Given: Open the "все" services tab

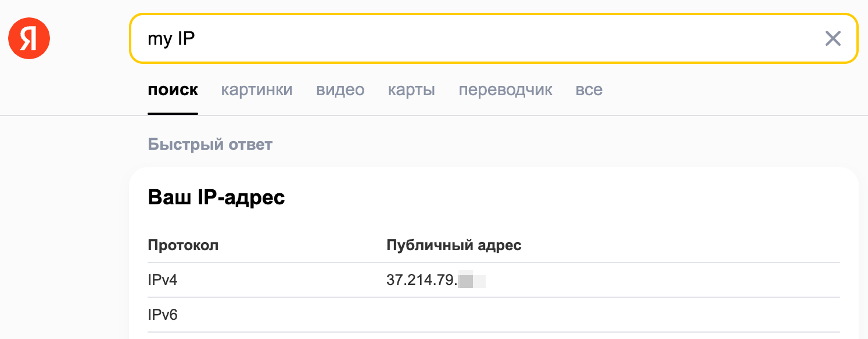Looking at the screenshot, I should click(x=589, y=89).
